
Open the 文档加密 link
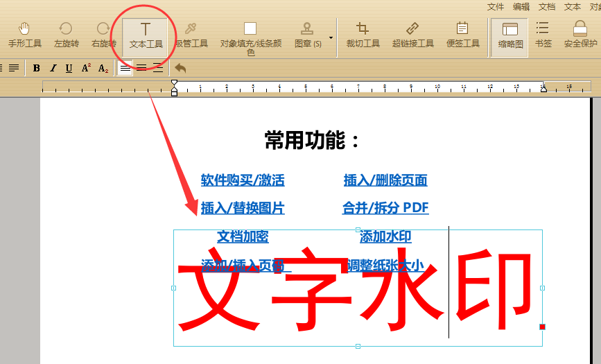[243, 236]
